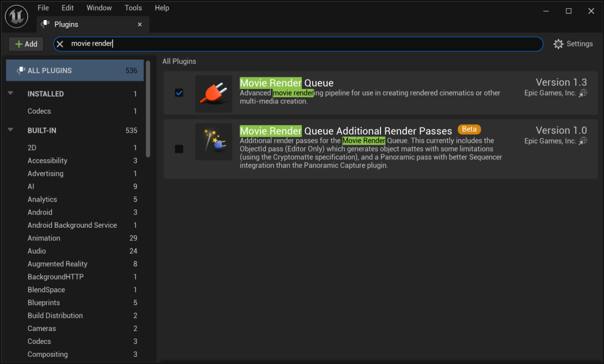The height and width of the screenshot is (364, 604).
Task: Select Codecs under Built-In
Action: click(x=75, y=341)
